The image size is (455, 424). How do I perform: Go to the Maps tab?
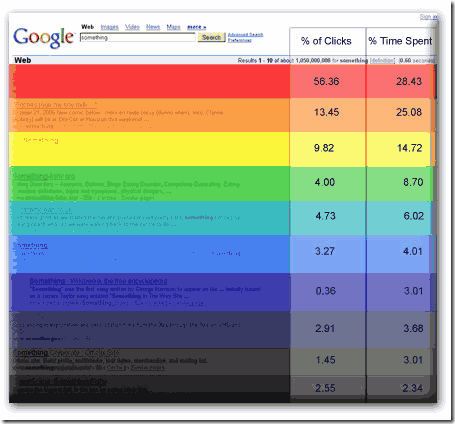173,27
